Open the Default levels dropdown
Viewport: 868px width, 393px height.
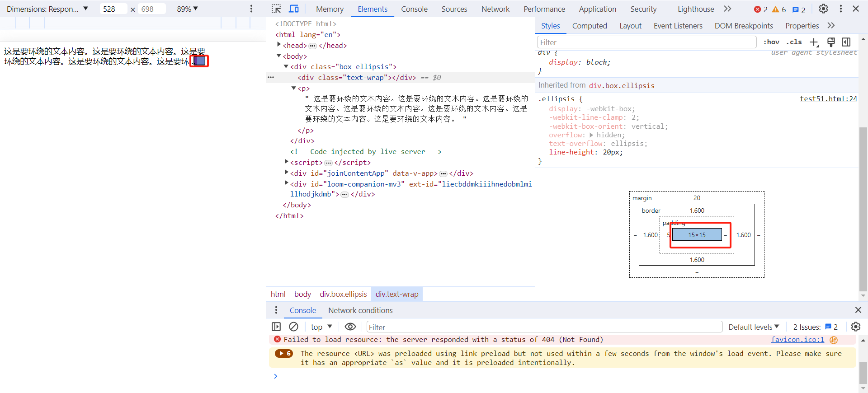point(754,327)
